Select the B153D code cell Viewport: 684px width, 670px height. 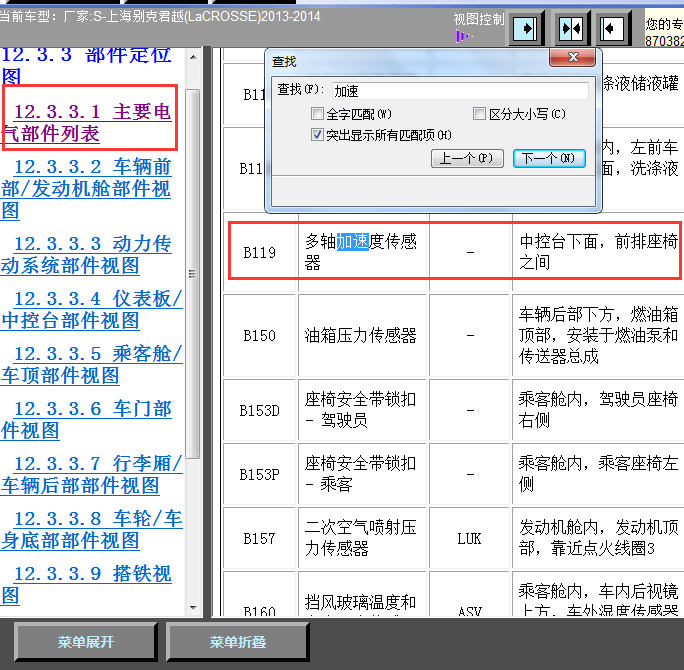(260, 410)
